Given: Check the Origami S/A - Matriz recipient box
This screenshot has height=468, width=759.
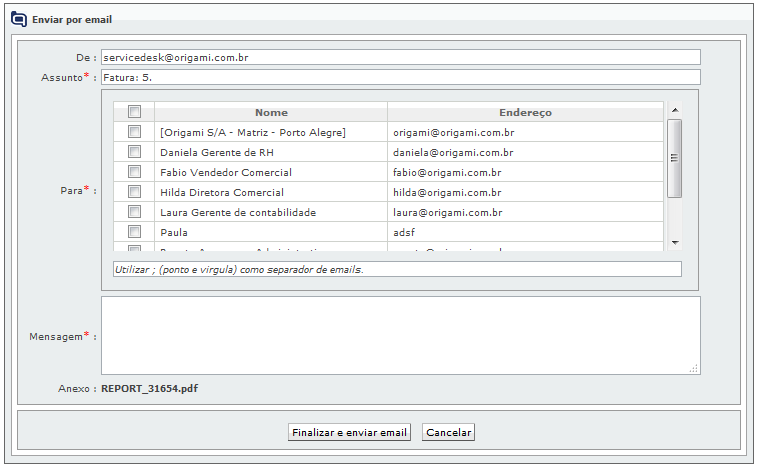Looking at the screenshot, I should 134,132.
